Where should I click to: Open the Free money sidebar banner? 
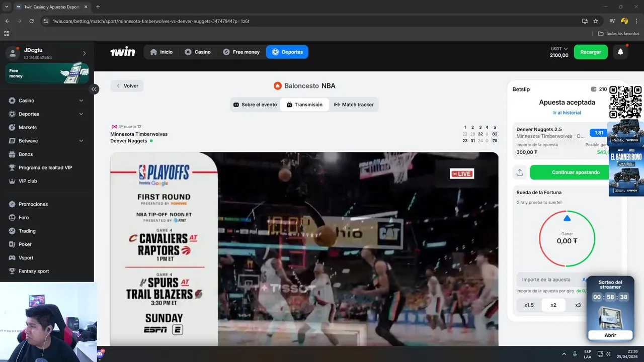click(47, 73)
